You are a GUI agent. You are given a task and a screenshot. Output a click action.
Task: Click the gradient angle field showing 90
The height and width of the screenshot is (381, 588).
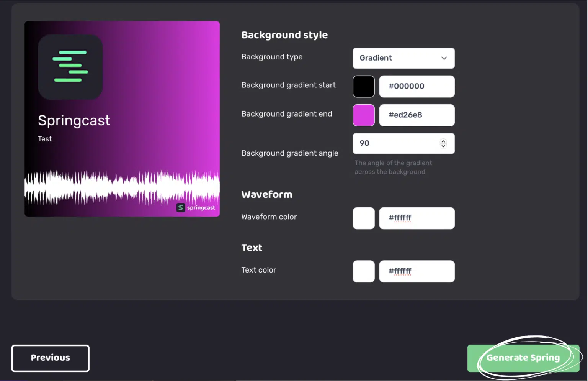tap(403, 143)
